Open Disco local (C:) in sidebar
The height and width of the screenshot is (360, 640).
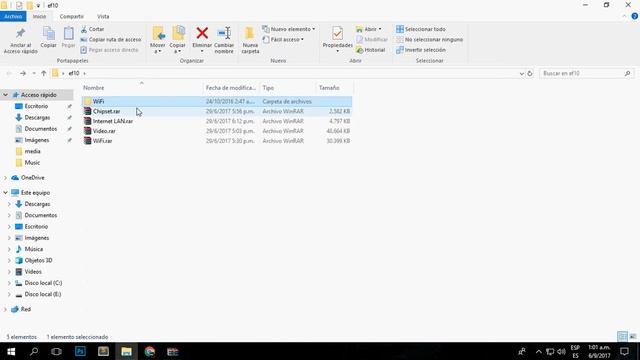(43, 283)
